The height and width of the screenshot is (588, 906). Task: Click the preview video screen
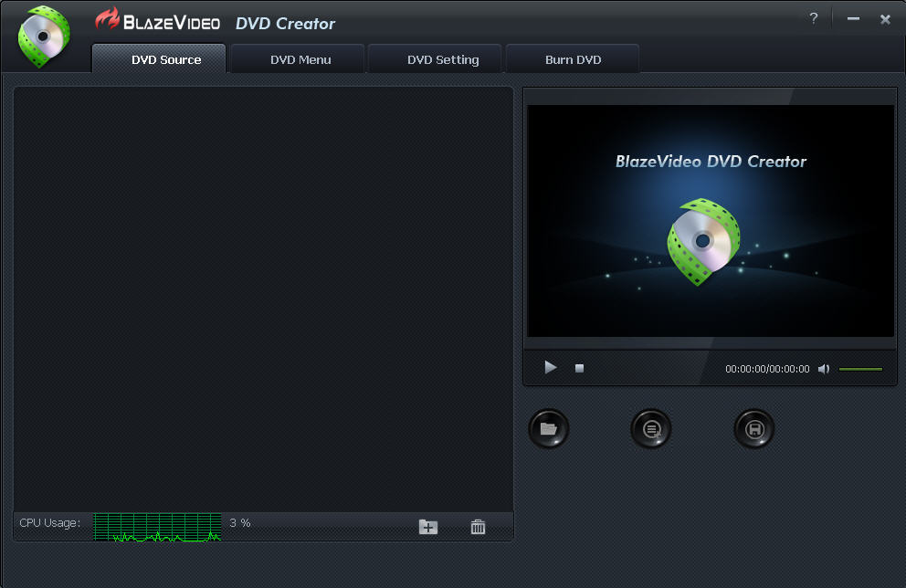(711, 221)
